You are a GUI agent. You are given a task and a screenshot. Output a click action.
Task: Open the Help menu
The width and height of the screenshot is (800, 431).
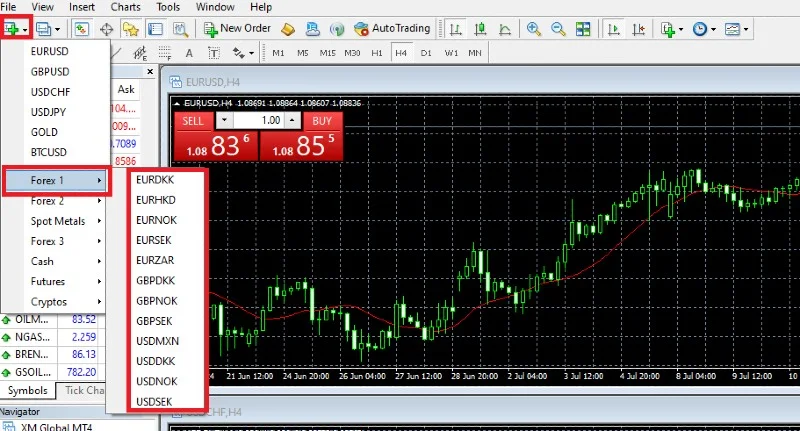(261, 7)
